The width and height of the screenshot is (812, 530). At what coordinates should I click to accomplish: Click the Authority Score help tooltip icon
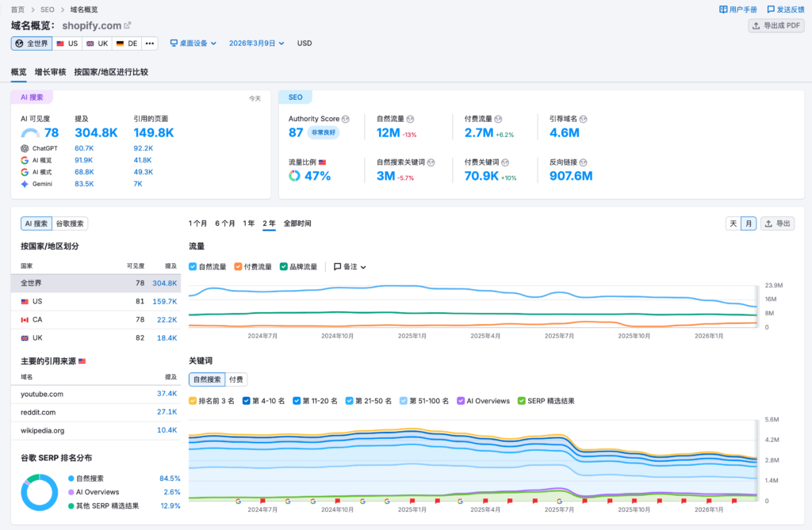click(347, 118)
